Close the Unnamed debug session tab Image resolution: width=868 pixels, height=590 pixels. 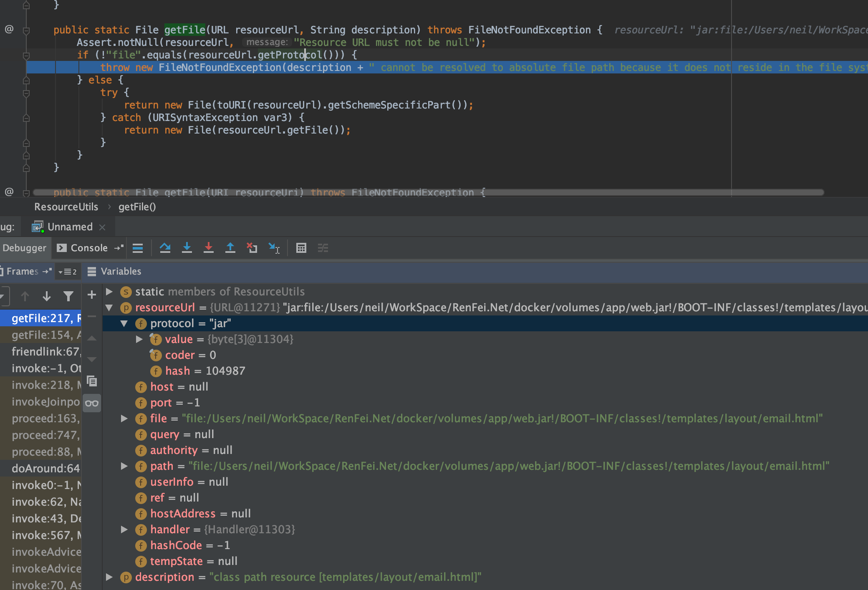point(102,227)
